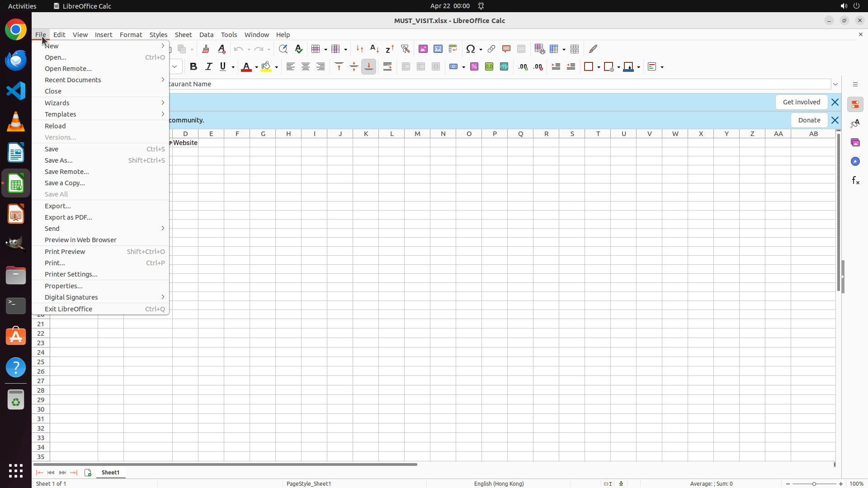Toggle wrap text button
Viewport: 868px width, 488px height.
pyautogui.click(x=387, y=67)
